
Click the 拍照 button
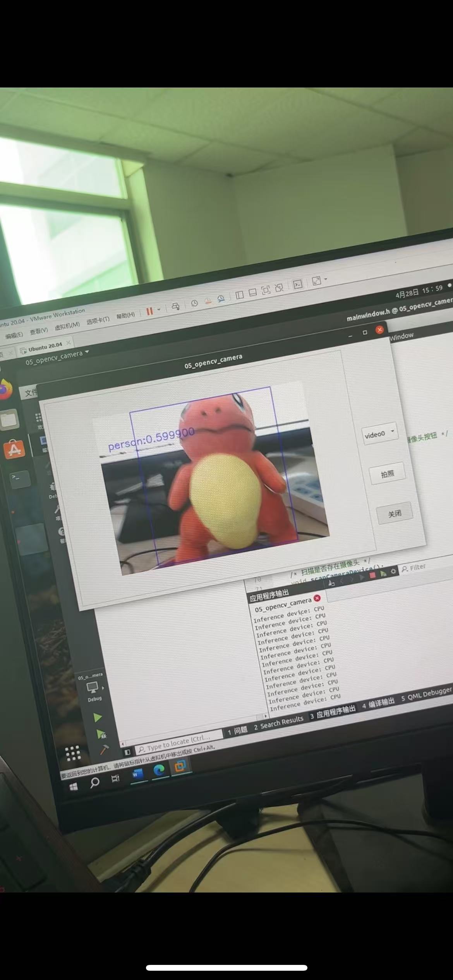(387, 473)
